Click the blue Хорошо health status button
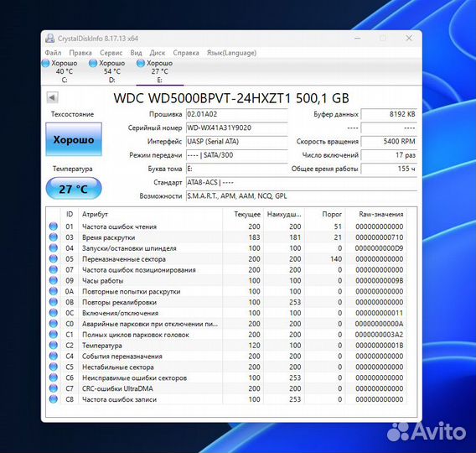Screen dimensions: 476x453 [x=74, y=139]
